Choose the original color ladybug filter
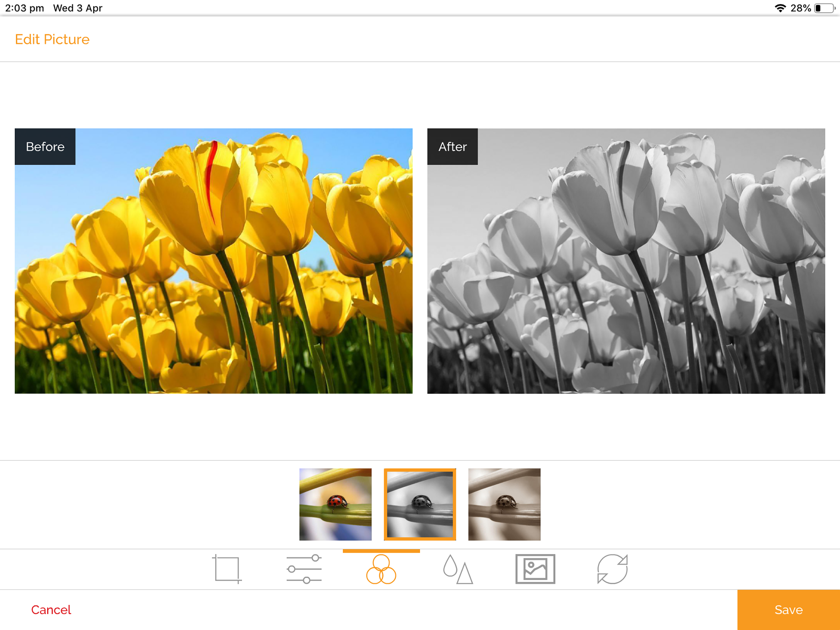840x630 pixels. tap(335, 504)
